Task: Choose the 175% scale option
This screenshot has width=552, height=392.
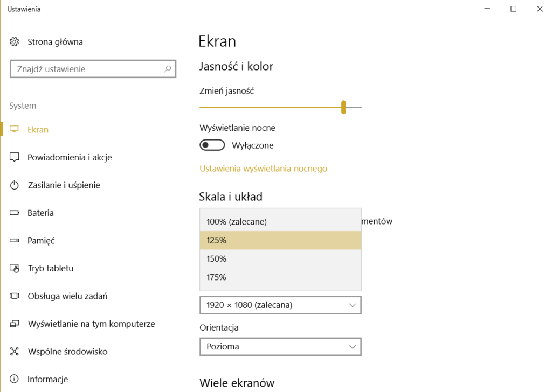Action: pyautogui.click(x=280, y=277)
